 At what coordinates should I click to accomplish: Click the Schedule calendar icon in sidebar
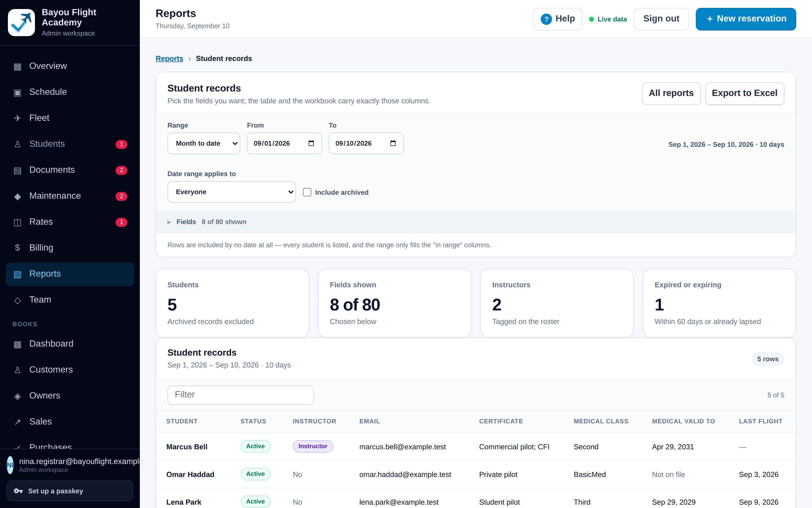(x=17, y=92)
